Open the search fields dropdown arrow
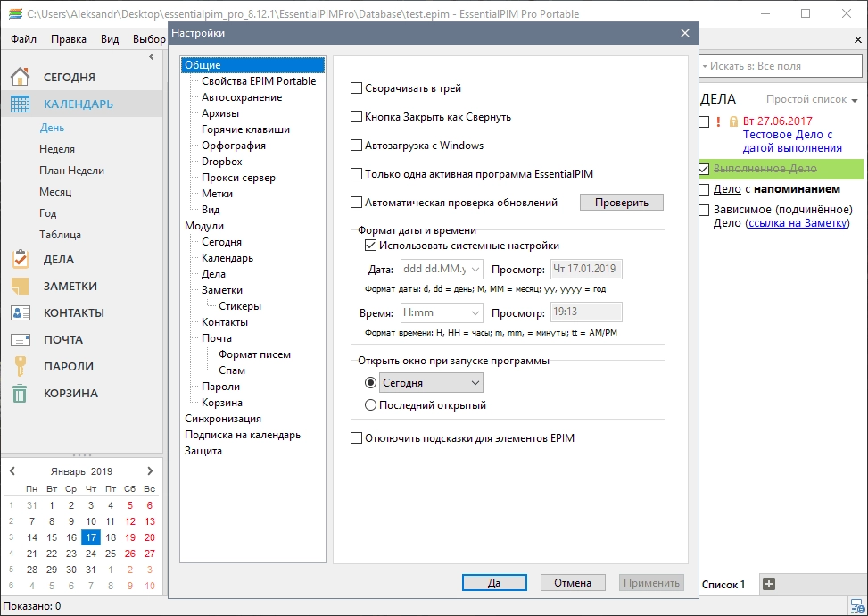 pyautogui.click(x=705, y=66)
